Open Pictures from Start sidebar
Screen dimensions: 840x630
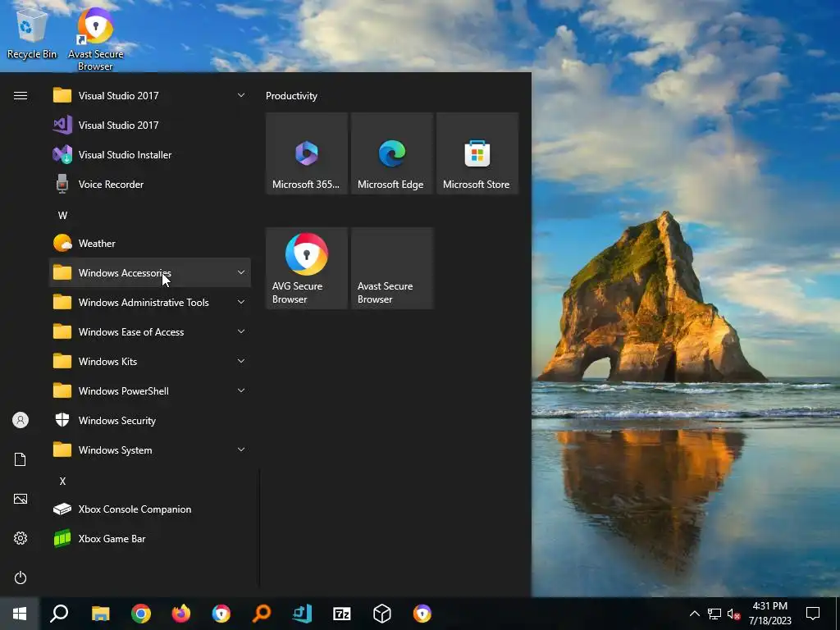pyautogui.click(x=21, y=499)
